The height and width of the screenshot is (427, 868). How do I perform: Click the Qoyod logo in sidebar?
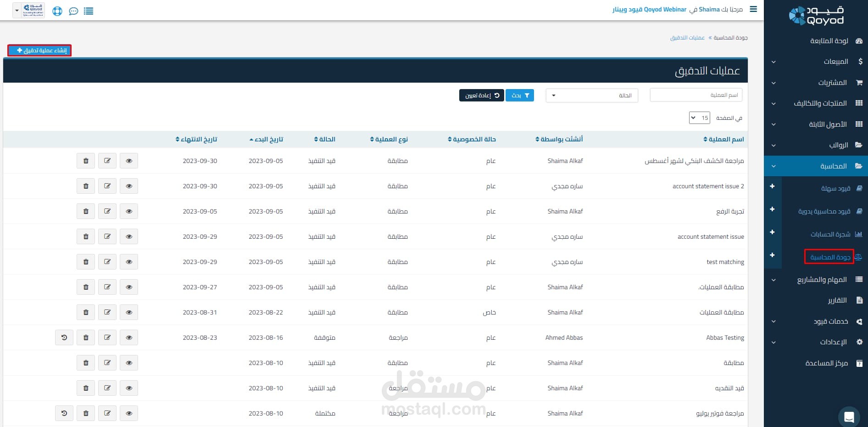817,16
